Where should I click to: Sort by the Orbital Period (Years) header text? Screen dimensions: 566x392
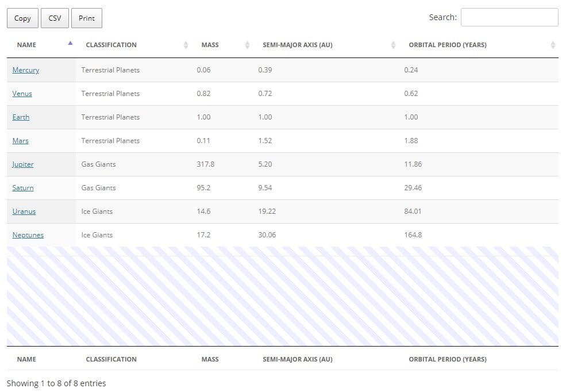click(447, 45)
